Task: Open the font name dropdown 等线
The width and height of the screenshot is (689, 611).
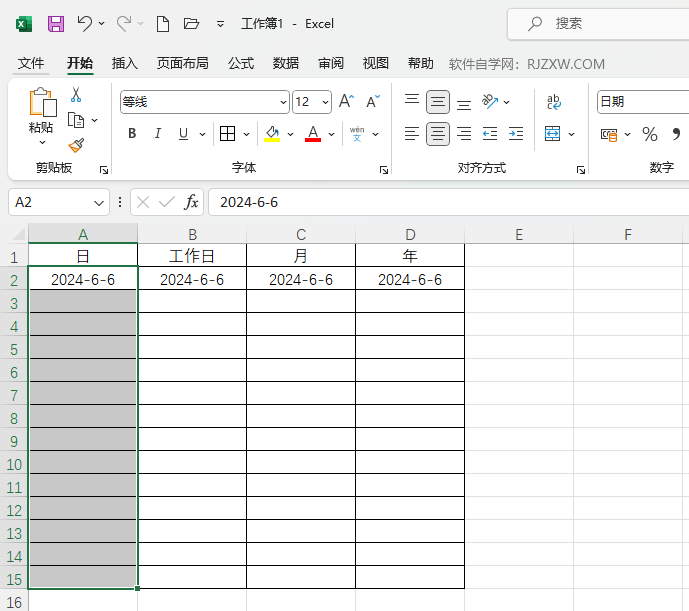Action: click(x=283, y=102)
